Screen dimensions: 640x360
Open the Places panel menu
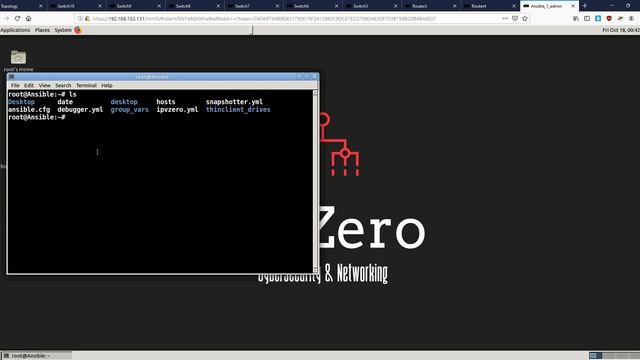(x=42, y=30)
